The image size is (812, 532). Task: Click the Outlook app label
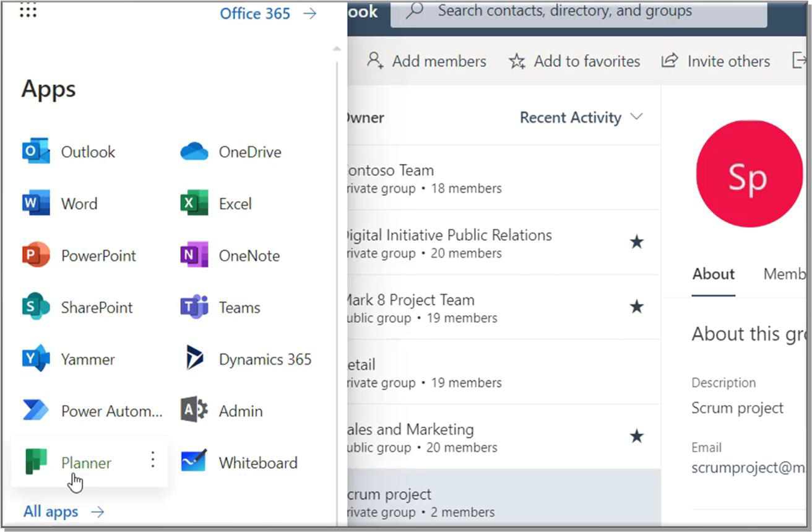tap(88, 152)
